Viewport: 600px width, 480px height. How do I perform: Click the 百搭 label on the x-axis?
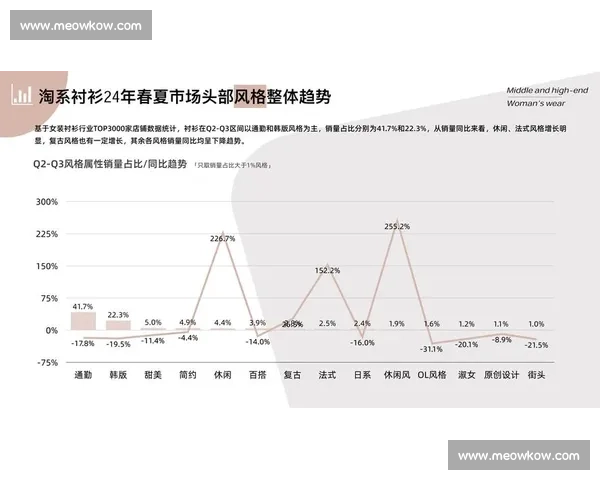257,373
